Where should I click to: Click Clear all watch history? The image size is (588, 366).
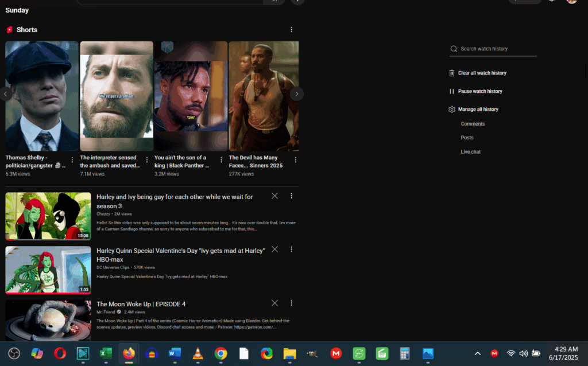point(482,73)
